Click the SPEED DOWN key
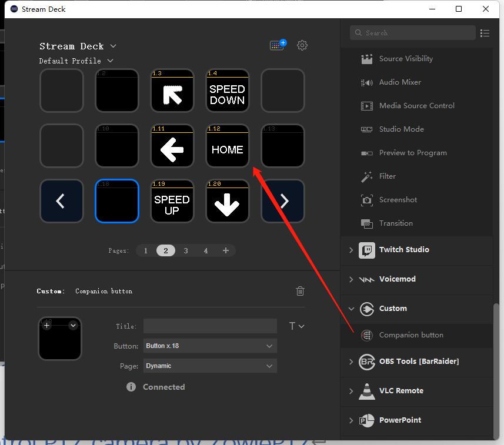The width and height of the screenshot is (504, 445). pos(228,91)
